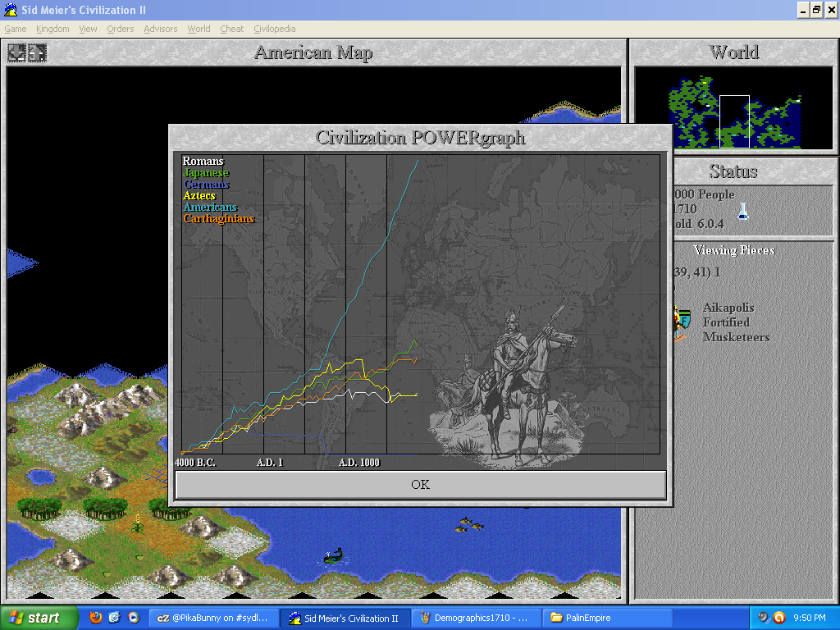Click the Japanese legend label
Image resolution: width=840 pixels, height=630 pixels.
point(206,172)
